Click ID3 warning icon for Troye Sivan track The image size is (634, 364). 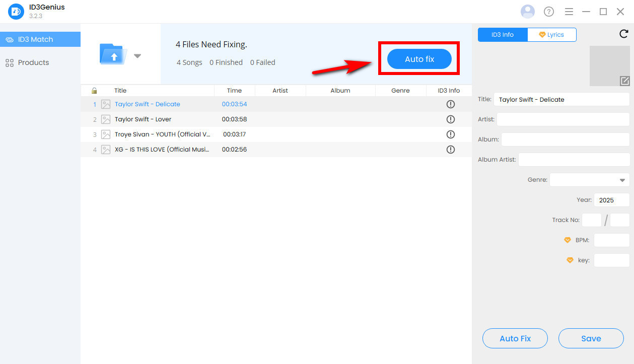coord(451,134)
